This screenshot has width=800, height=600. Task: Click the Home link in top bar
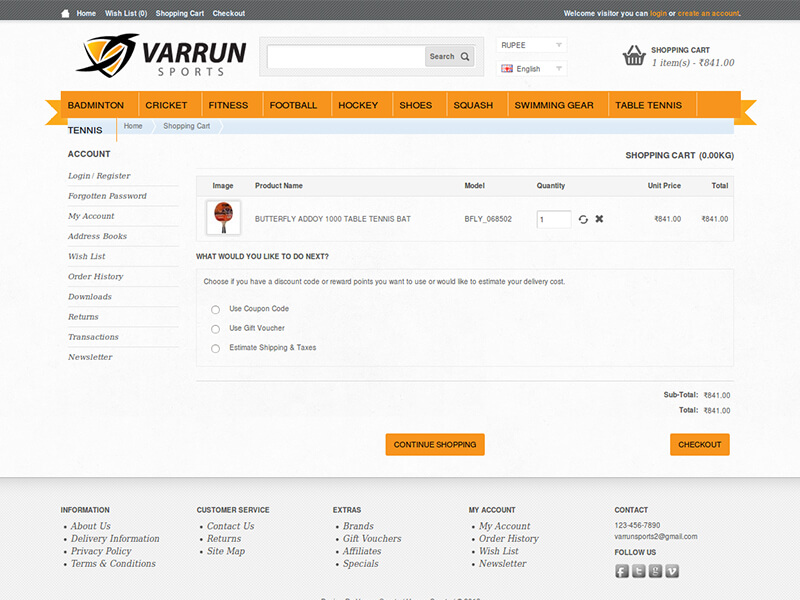86,13
